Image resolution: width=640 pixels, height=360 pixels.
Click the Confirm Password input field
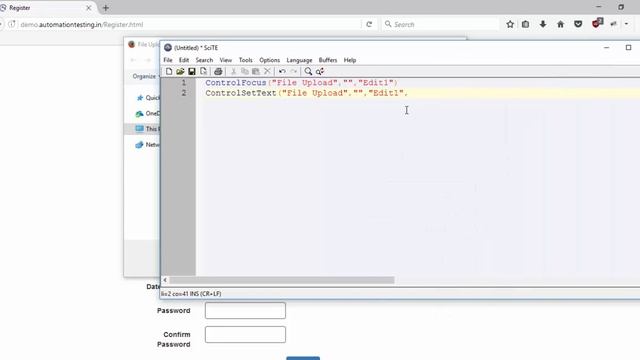tap(245, 335)
